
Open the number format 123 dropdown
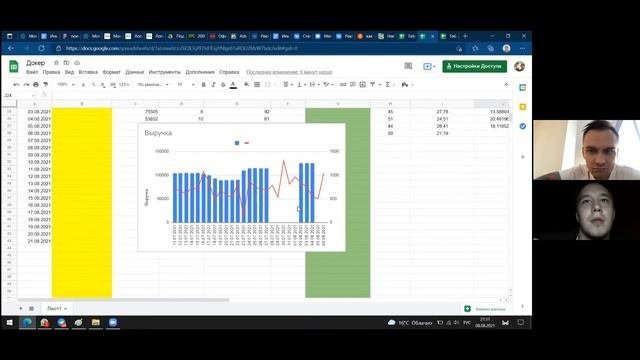pos(124,84)
